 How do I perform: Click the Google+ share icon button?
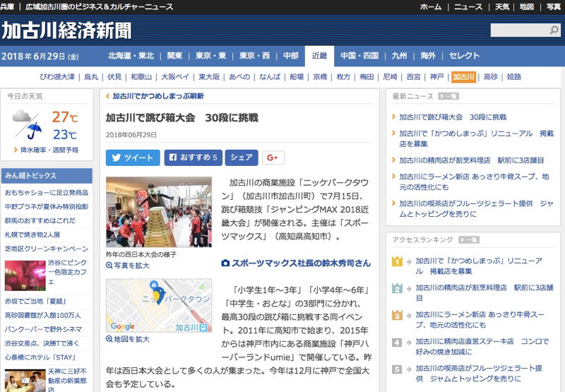(x=273, y=158)
